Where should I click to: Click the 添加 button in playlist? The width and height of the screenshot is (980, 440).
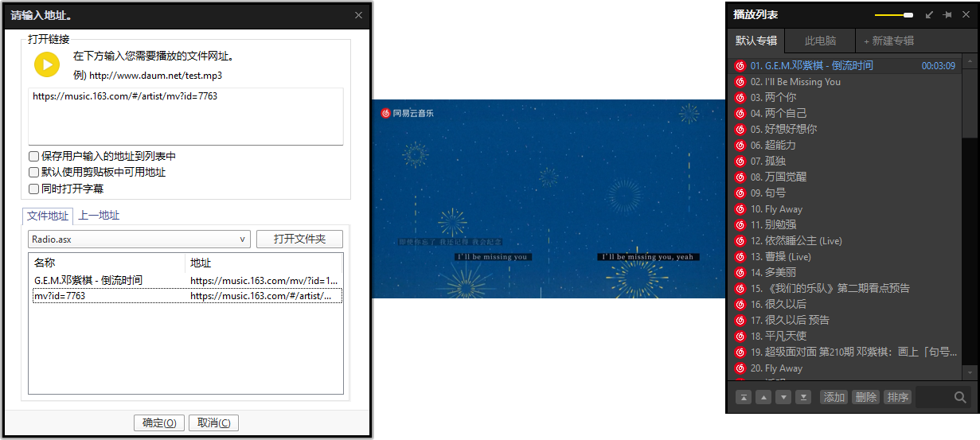[834, 397]
